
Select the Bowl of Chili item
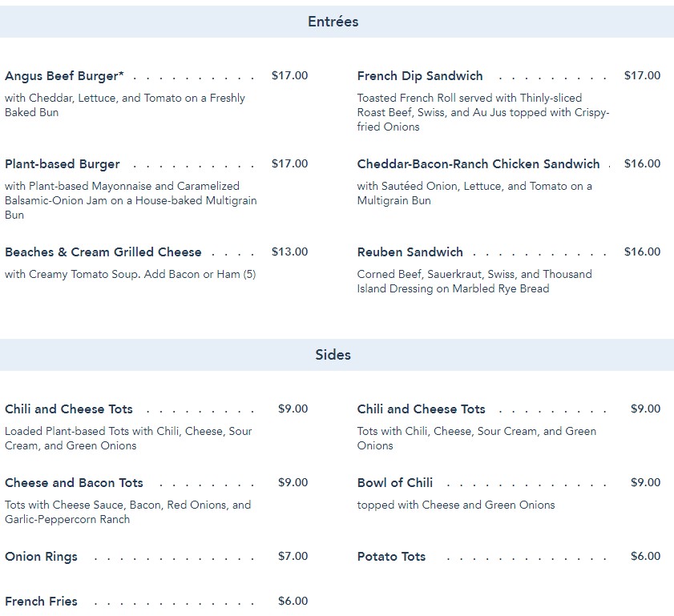(395, 483)
